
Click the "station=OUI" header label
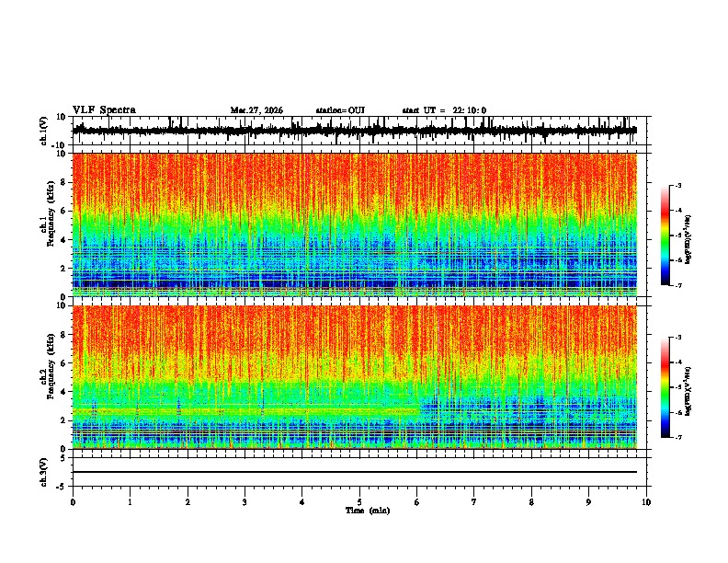click(340, 110)
